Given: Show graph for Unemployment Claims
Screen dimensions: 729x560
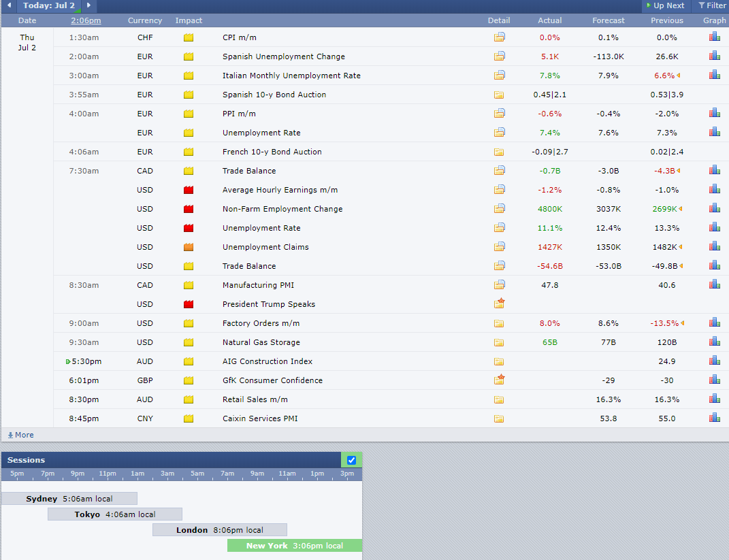Looking at the screenshot, I should pos(715,246).
